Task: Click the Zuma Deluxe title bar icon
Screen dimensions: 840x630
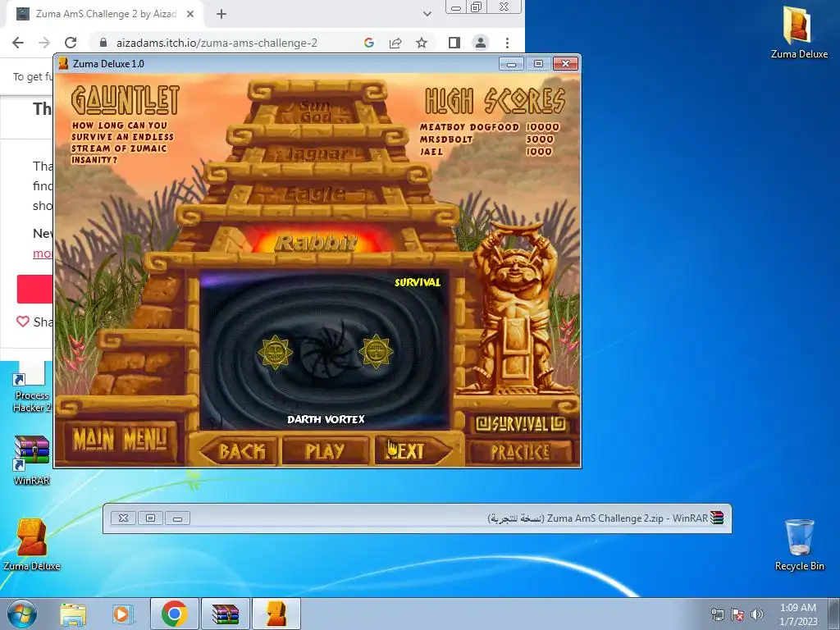Action: point(63,64)
